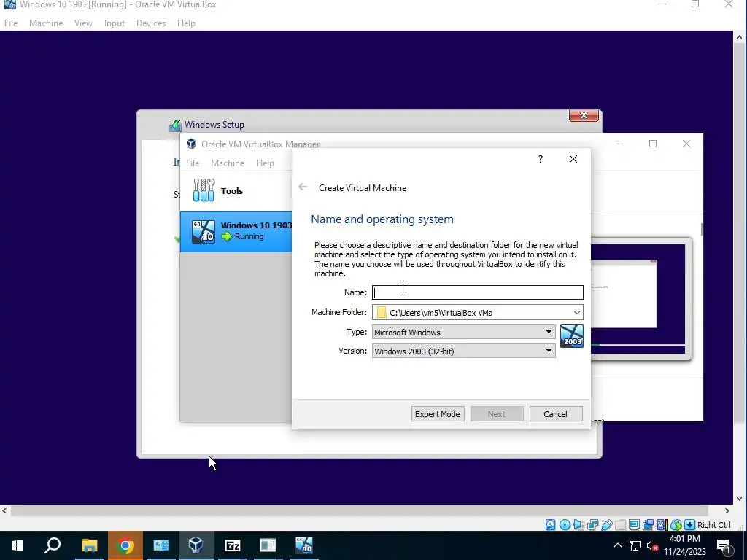Screen dimensions: 747x560
Task: Open the Search magnifier on host taskbar
Action: (53, 545)
